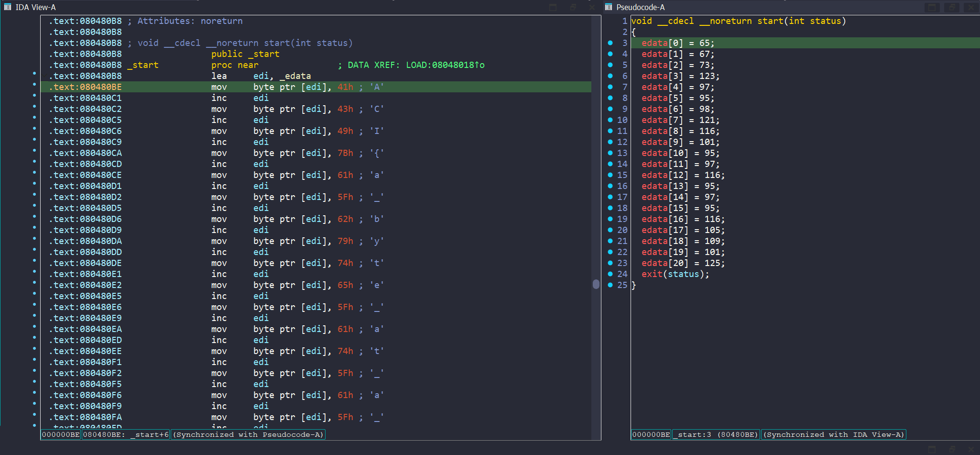The width and height of the screenshot is (980, 455).
Task: Select the 41h operand in highlighted row
Action: pos(345,87)
